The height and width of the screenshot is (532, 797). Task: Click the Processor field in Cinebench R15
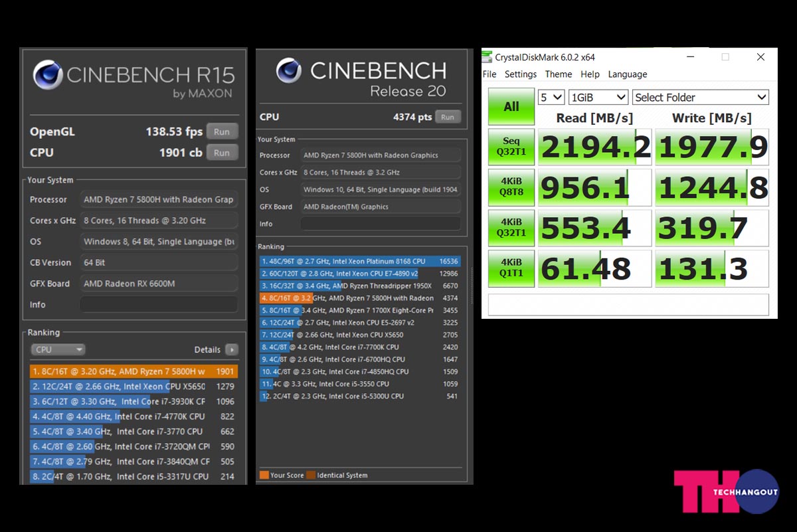click(x=159, y=199)
